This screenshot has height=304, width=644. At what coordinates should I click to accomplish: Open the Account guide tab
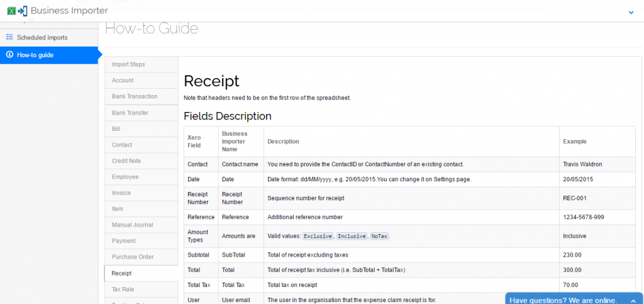142,81
